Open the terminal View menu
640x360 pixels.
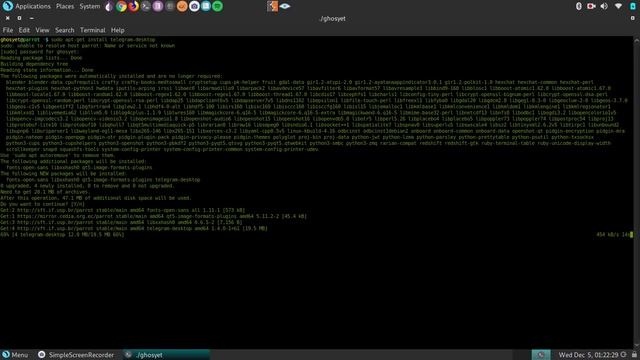42,30
